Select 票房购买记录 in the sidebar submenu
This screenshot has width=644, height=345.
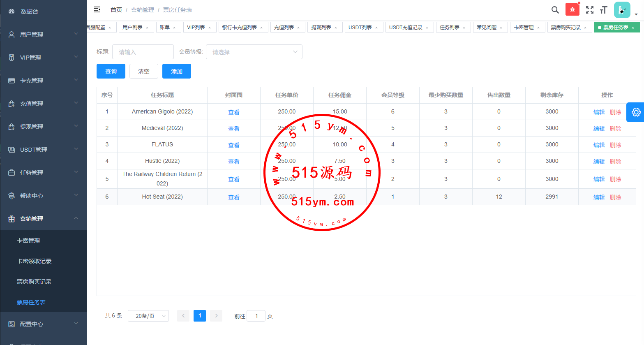tap(34, 282)
